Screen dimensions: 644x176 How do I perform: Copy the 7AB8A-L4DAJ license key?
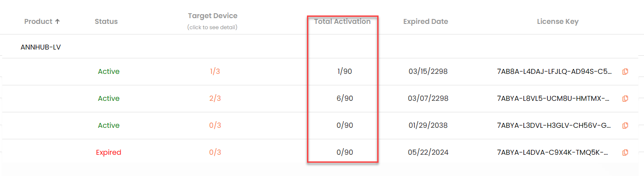coord(625,72)
